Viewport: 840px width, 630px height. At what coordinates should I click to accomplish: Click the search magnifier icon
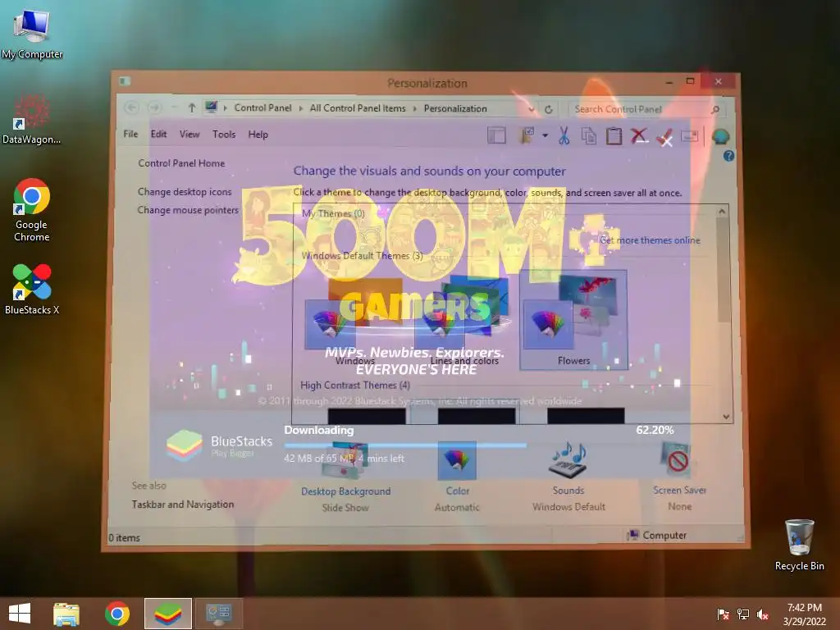[x=715, y=109]
